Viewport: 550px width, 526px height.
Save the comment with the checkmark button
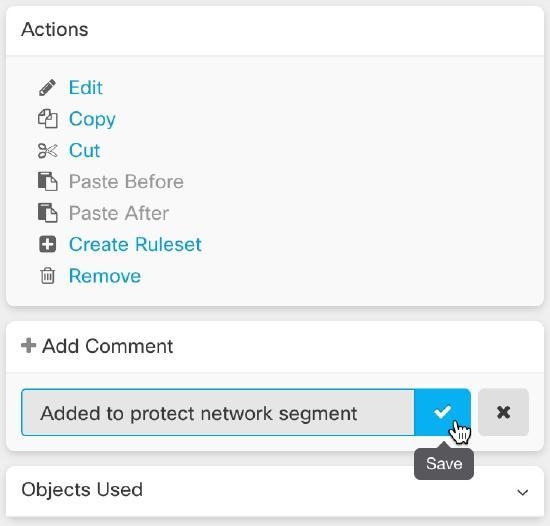[442, 412]
